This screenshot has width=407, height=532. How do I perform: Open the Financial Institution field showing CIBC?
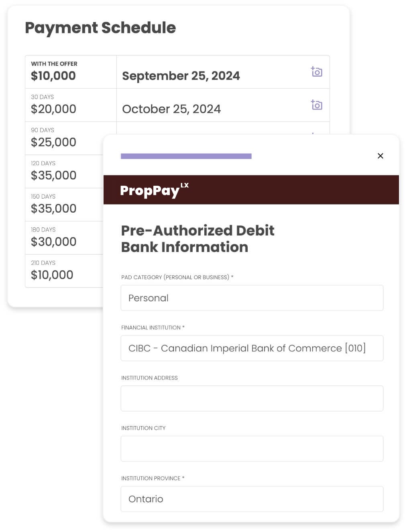coord(252,348)
